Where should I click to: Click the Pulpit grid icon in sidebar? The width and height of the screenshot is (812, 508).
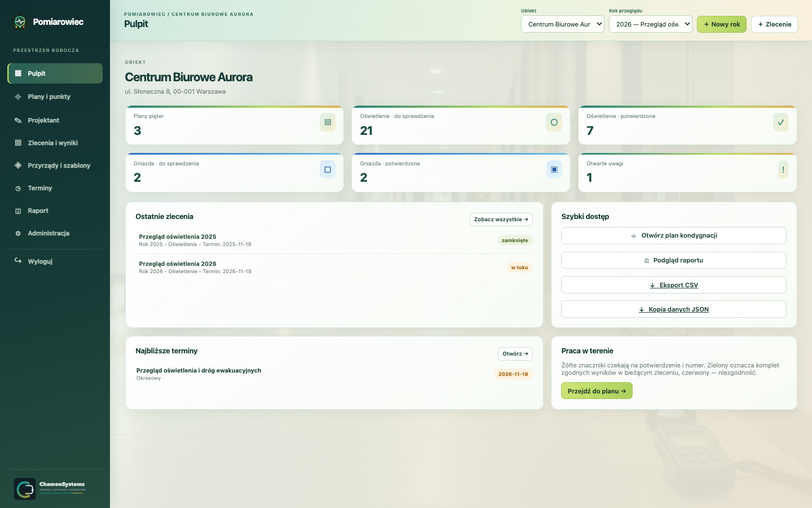18,73
